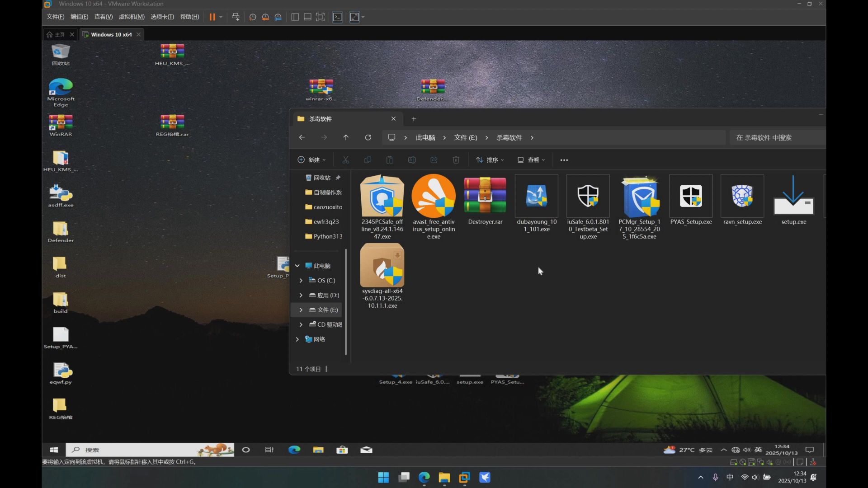Image resolution: width=868 pixels, height=488 pixels.
Task: Open Microsoft Edge on guest taskbar
Action: pos(294,450)
